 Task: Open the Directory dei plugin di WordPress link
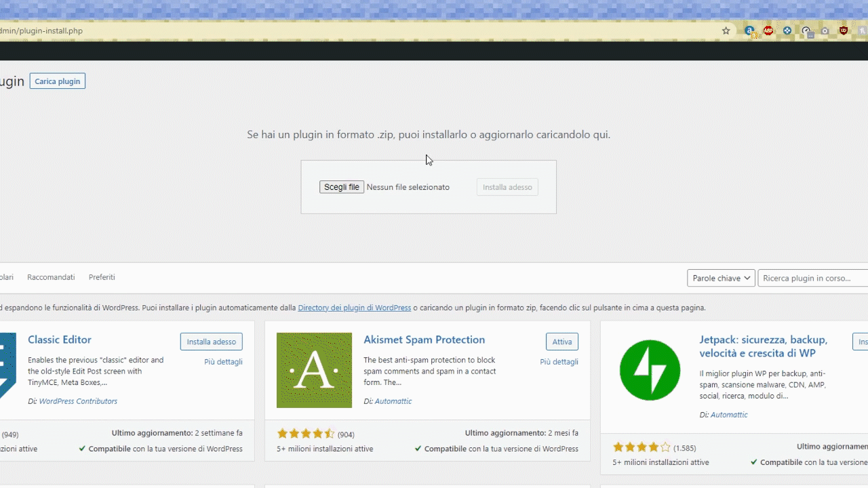click(354, 307)
